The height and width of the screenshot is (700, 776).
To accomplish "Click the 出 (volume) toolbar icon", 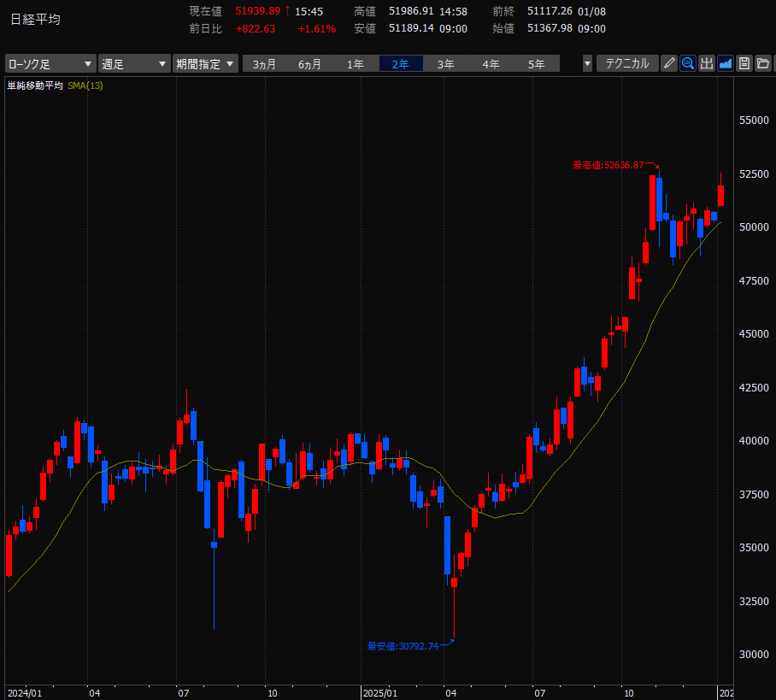I will tap(707, 63).
